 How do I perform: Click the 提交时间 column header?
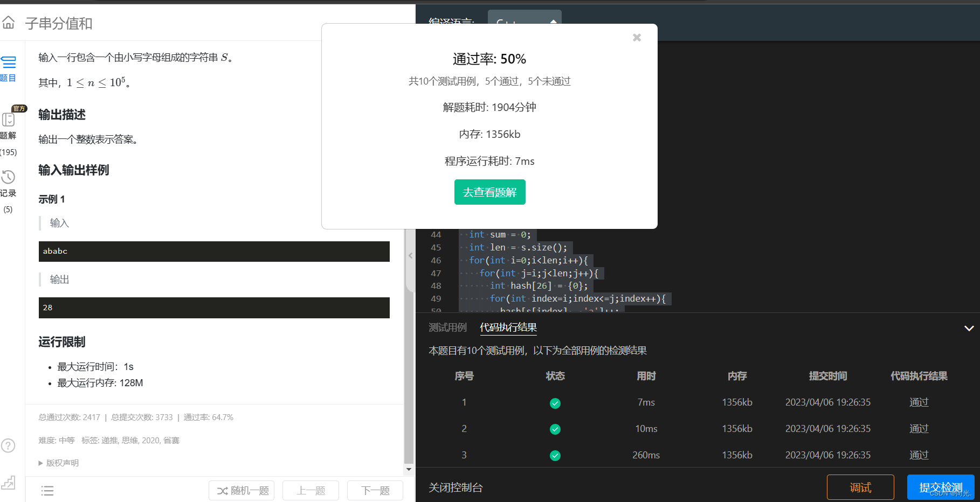point(828,376)
